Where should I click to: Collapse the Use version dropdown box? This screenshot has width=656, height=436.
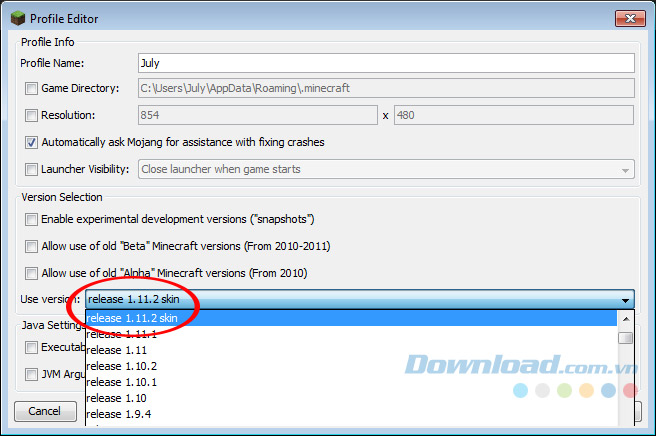360,299
